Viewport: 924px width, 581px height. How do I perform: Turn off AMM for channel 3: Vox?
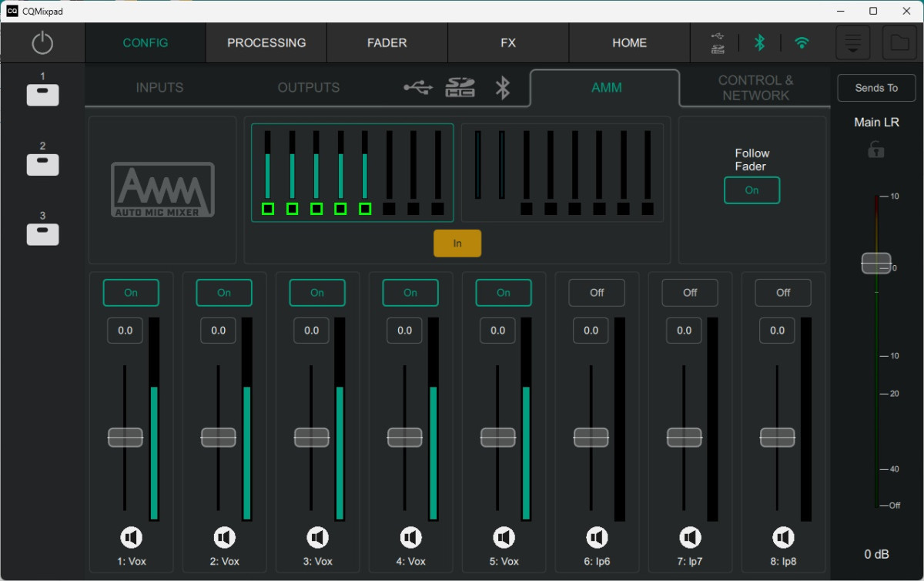point(317,293)
